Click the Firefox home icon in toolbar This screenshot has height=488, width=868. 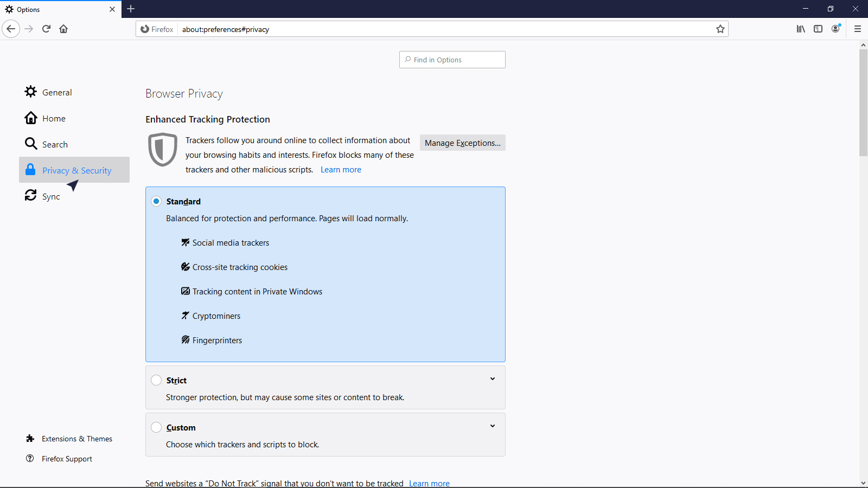point(63,29)
